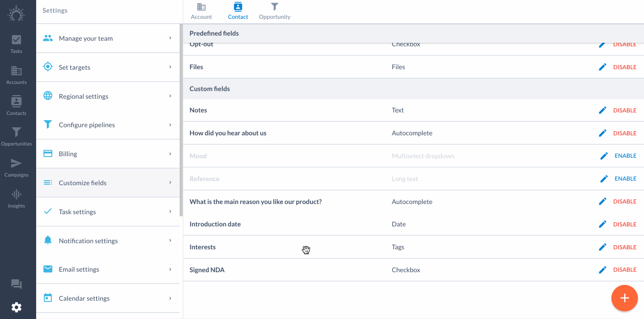644x319 pixels.
Task: Go to Accounts in the sidebar
Action: (16, 75)
